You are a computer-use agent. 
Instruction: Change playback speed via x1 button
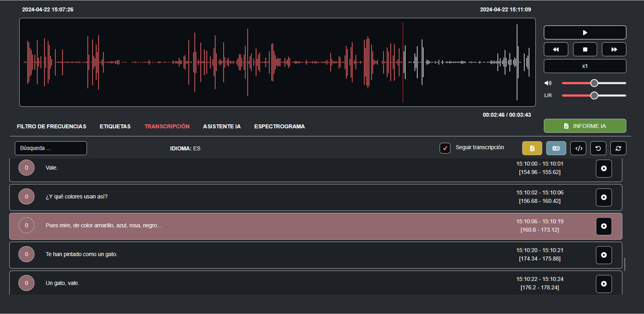pyautogui.click(x=585, y=66)
